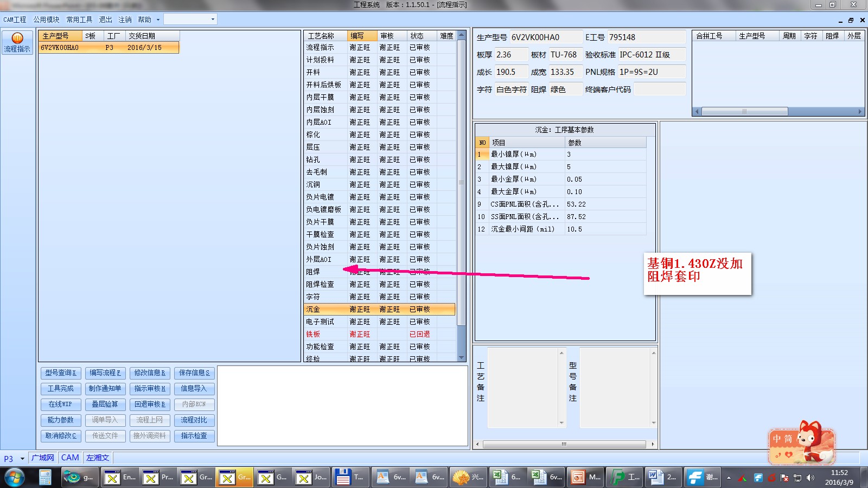
Task: Show hidden system tray icons
Action: (x=729, y=478)
